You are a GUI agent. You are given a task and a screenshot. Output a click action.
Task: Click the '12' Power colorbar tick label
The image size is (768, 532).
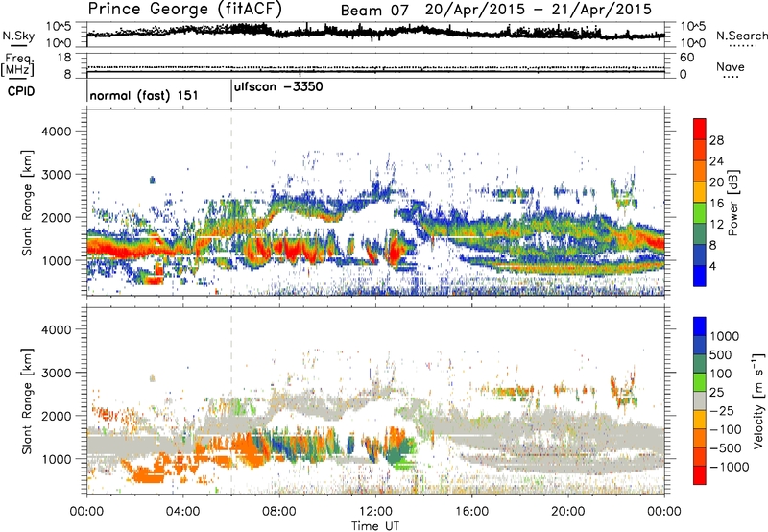click(x=716, y=225)
